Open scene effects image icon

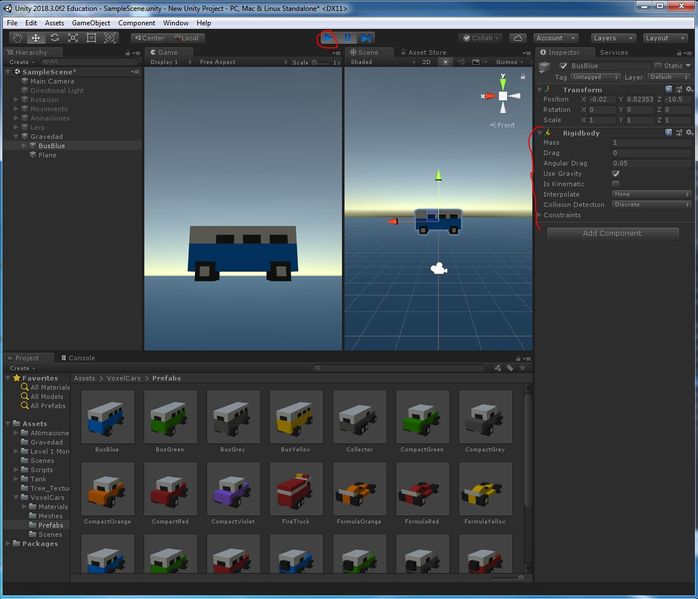[x=476, y=62]
